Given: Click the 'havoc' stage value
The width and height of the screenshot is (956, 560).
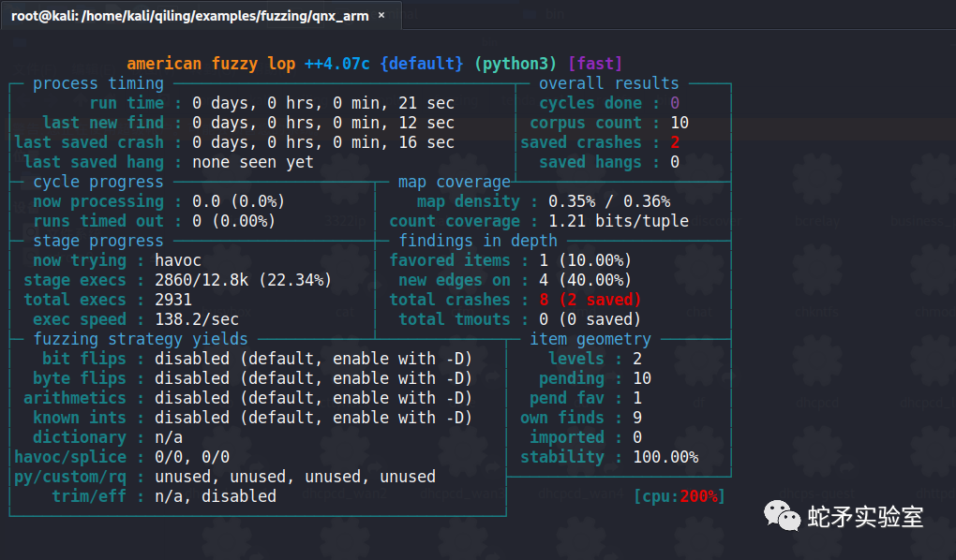Looking at the screenshot, I should (178, 260).
